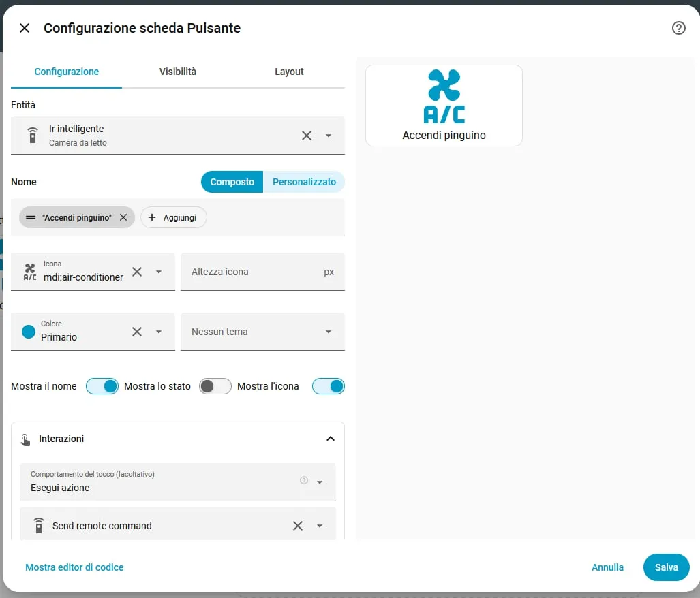Screen dimensions: 700x598
Task: Click the 'Camera da letto' area text
Action: [x=78, y=143]
